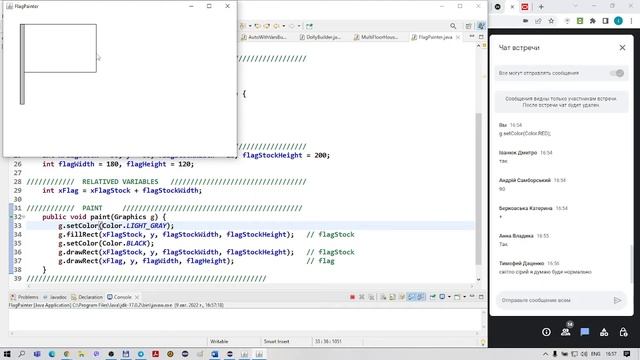This screenshot has width=640, height=360.
Task: Bookmark page with the star icon
Action: pos(551,21)
